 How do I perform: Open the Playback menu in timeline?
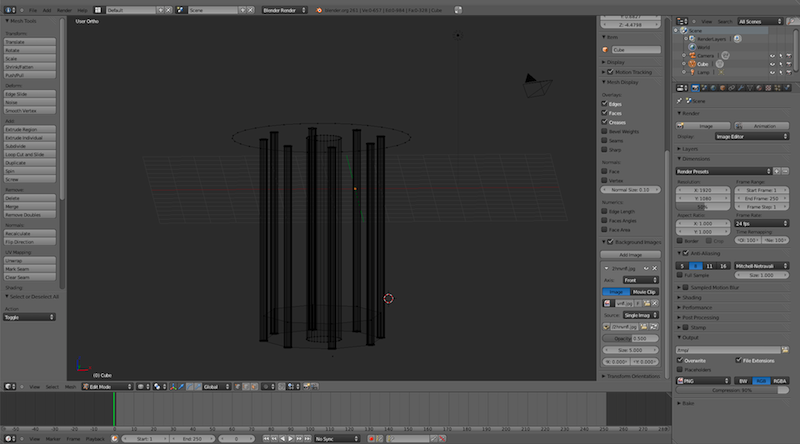95,438
